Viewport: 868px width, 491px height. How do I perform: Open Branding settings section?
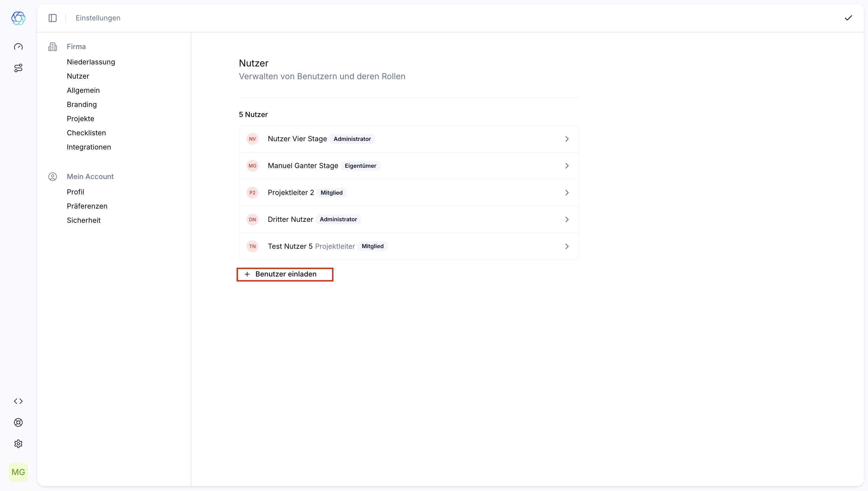[82, 105]
